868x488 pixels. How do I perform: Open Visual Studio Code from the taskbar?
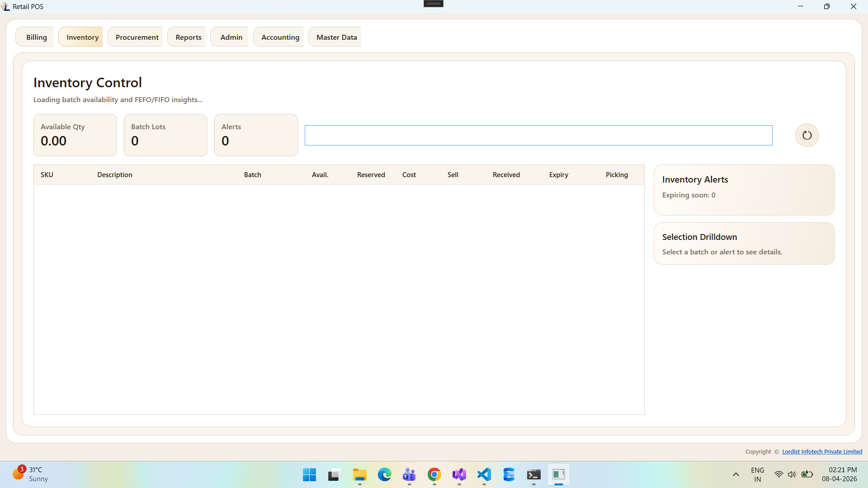click(484, 474)
